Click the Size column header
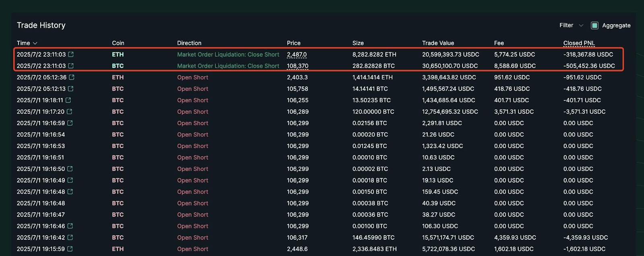Image resolution: width=644 pixels, height=256 pixels. (x=358, y=43)
